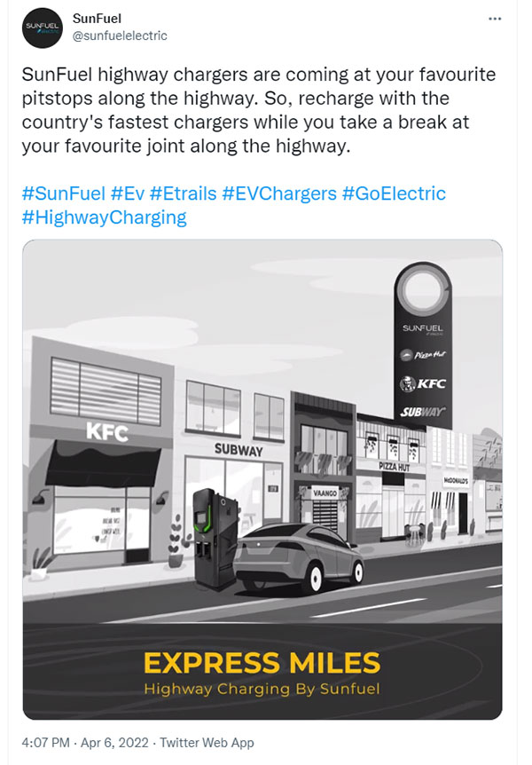Click the EV charger unit in the illustration
The image size is (532, 765).
point(214,534)
